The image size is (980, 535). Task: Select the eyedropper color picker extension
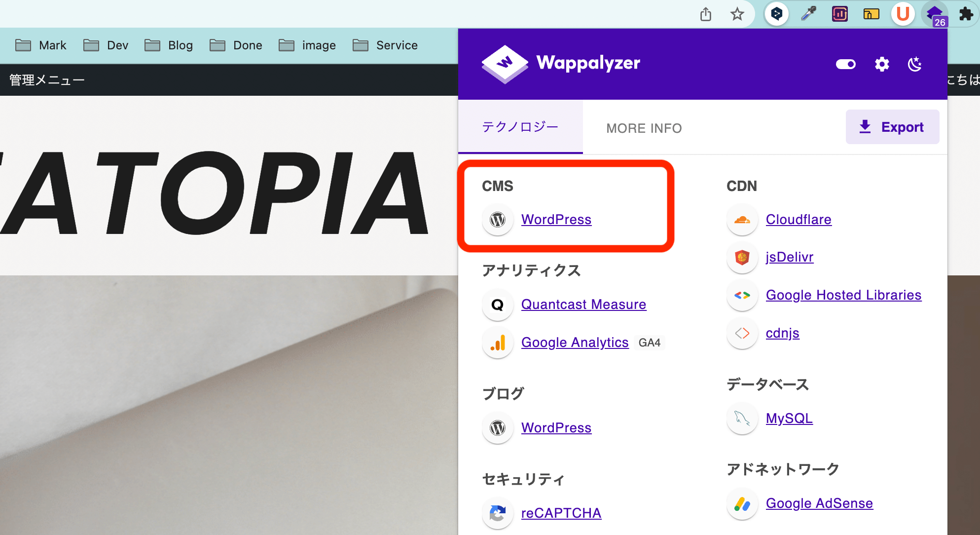pos(808,14)
